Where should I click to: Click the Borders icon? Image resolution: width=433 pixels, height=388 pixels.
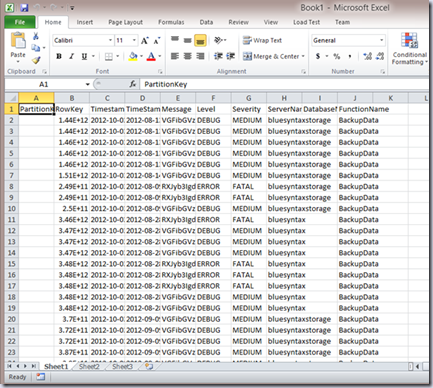(x=108, y=56)
